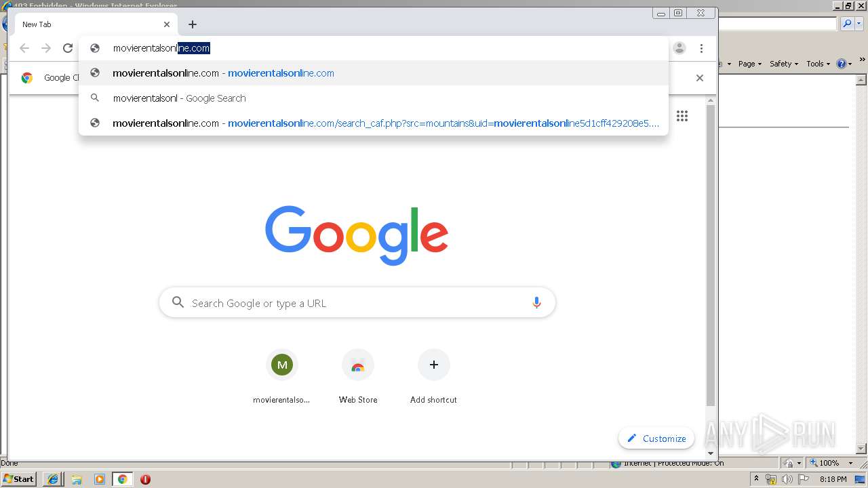Open Windows Explorer folder in taskbar

coord(77,479)
